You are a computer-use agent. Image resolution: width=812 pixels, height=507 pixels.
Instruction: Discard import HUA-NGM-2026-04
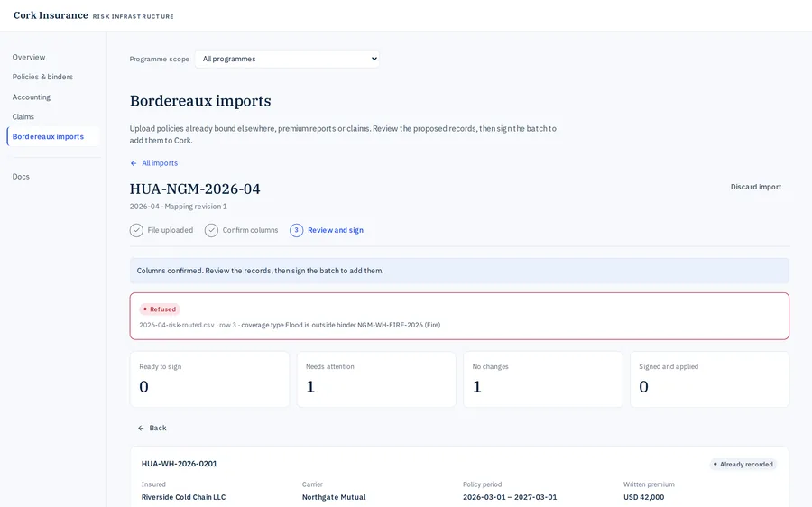(755, 187)
